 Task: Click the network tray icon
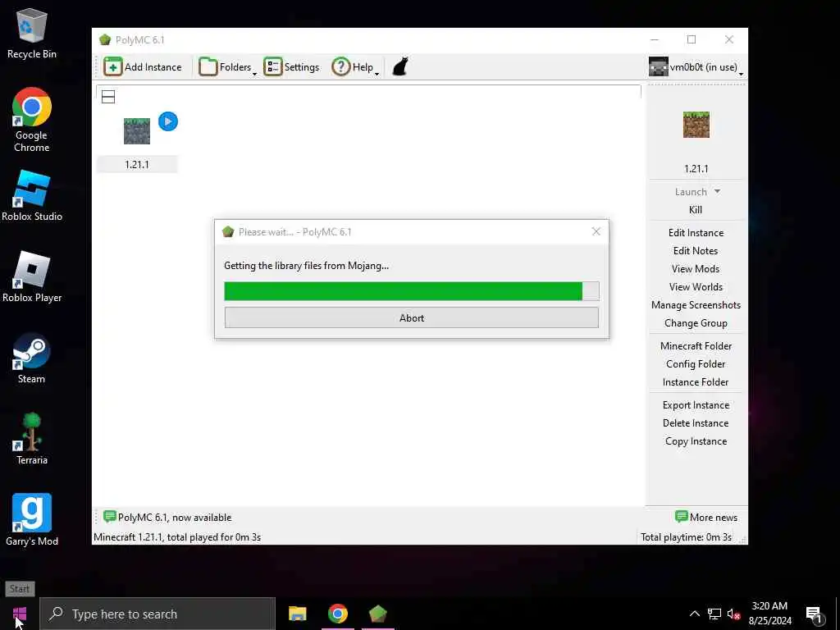click(x=714, y=614)
